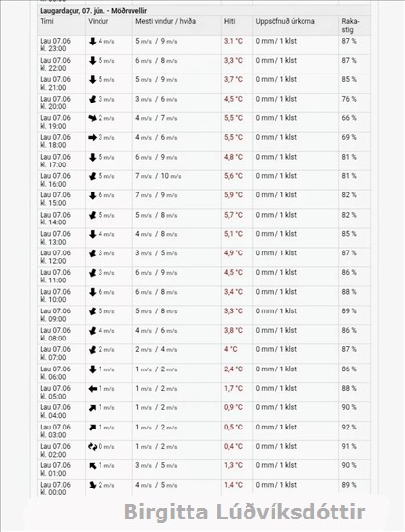Click the wind arrow in the 23:00 row
The width and height of the screenshot is (405, 532).
click(92, 42)
